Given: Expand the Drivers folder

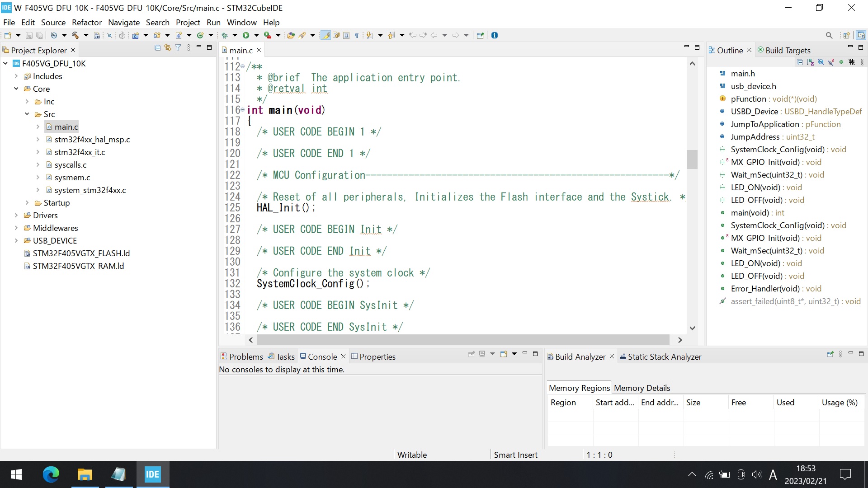Looking at the screenshot, I should [16, 216].
